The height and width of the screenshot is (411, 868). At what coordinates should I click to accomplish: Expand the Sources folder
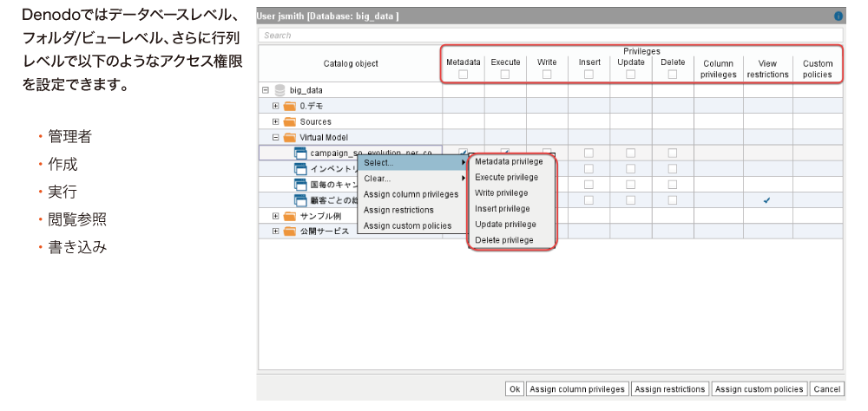click(276, 121)
